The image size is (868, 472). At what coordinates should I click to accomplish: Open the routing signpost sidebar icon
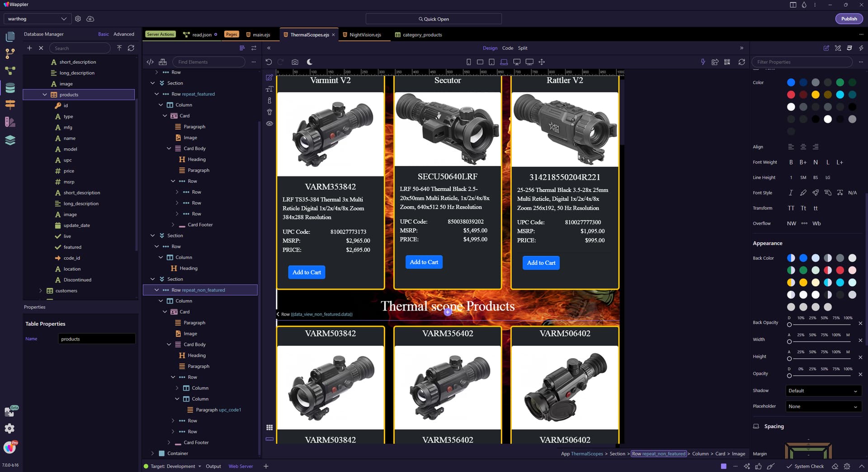click(x=10, y=105)
